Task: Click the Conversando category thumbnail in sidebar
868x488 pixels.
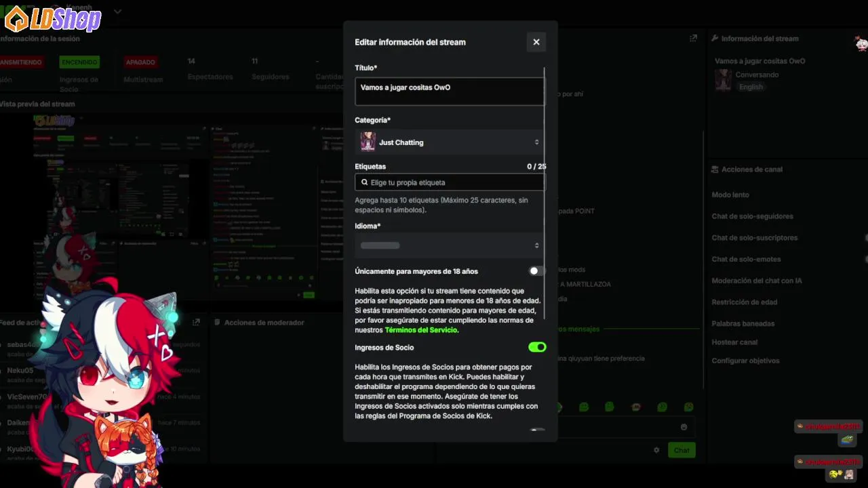Action: tap(723, 80)
